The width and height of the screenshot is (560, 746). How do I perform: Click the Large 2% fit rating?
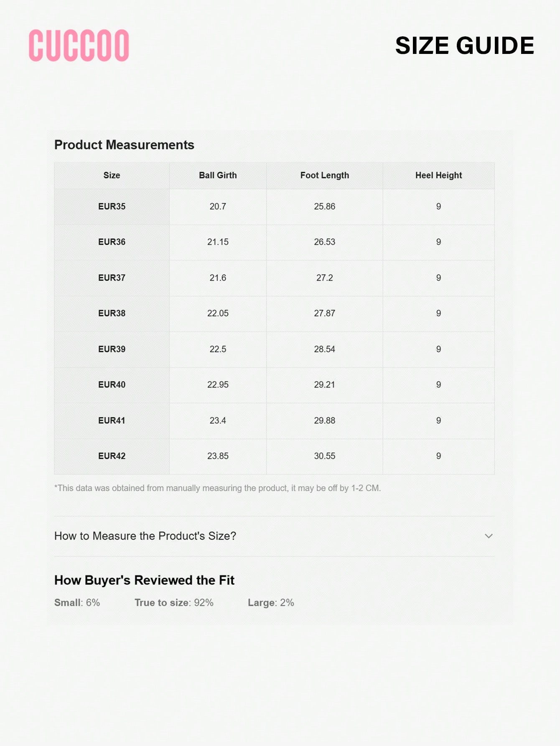(271, 603)
